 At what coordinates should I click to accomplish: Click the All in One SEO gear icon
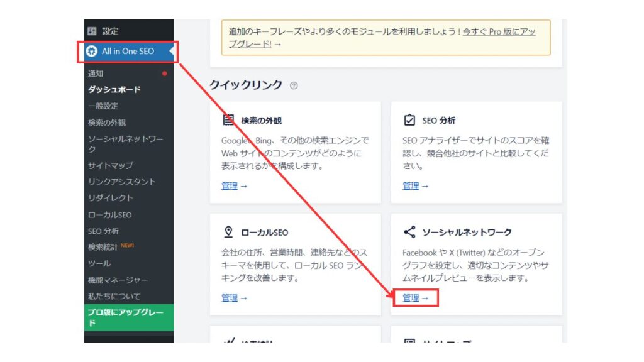[x=92, y=51]
